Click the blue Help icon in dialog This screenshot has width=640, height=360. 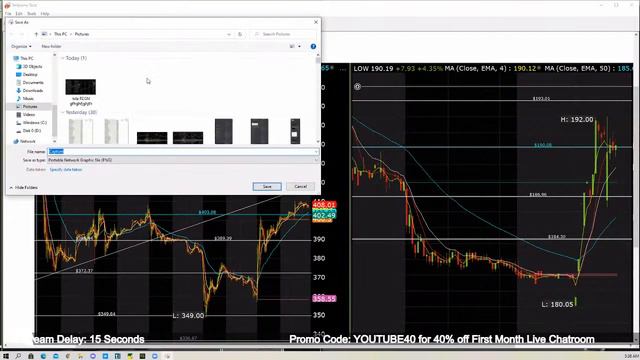coord(313,47)
